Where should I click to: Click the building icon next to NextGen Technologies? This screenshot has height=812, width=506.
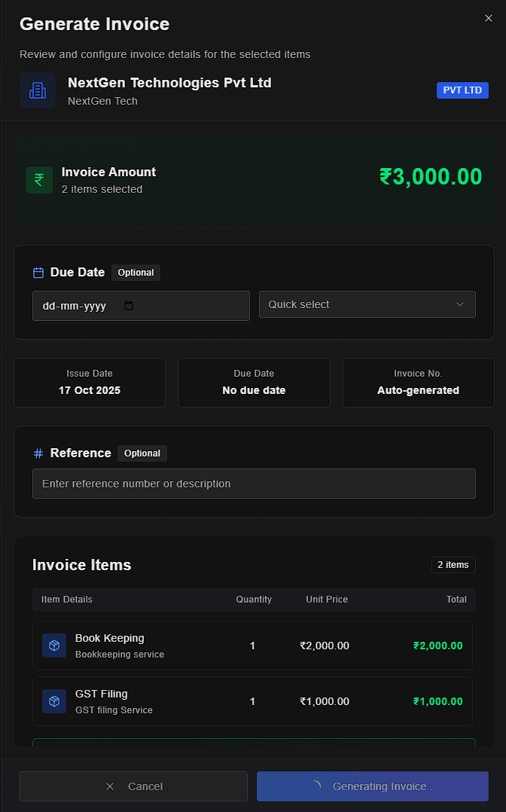[x=38, y=90]
